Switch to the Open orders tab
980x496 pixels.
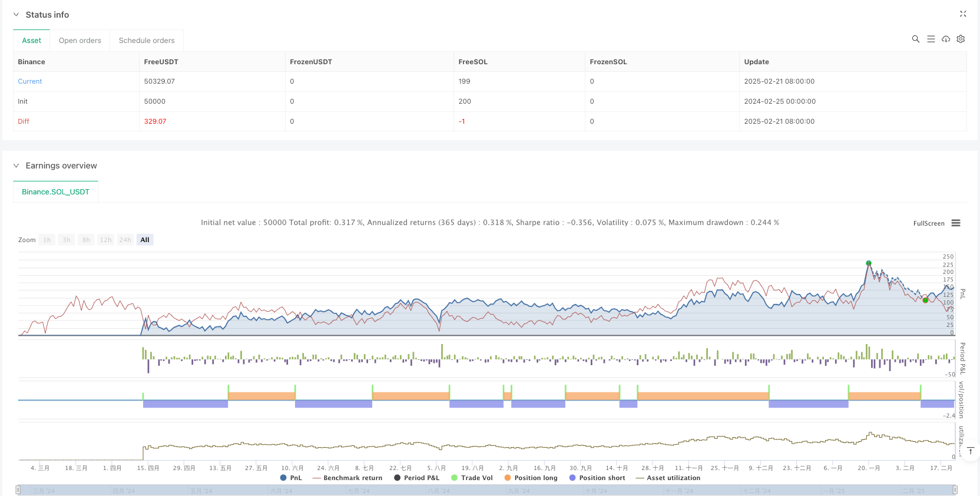(x=80, y=41)
